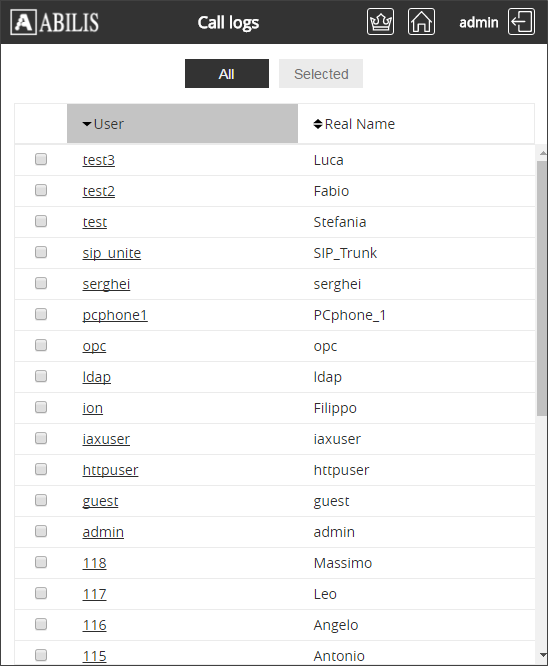The width and height of the screenshot is (548, 666).
Task: Click the admin username in the header
Action: 479,22
